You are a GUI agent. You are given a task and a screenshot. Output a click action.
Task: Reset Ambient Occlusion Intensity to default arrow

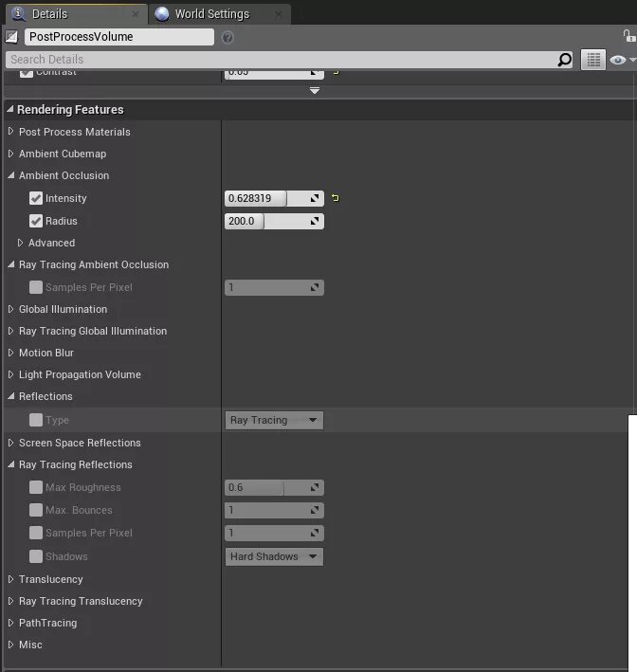click(x=336, y=198)
